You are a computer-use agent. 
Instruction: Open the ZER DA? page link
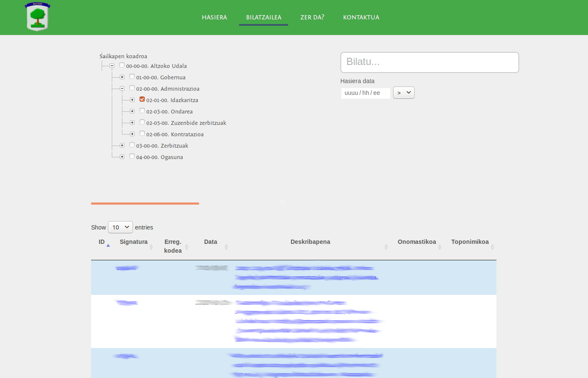[x=312, y=17]
